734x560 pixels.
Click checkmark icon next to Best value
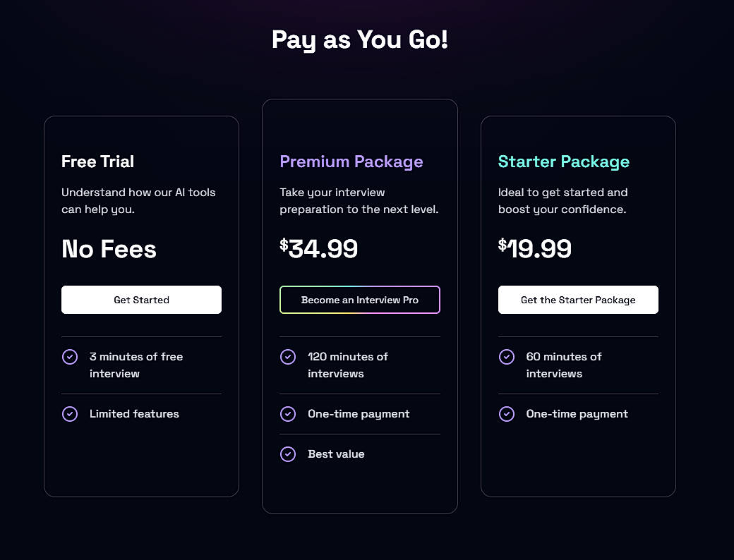[x=288, y=454]
